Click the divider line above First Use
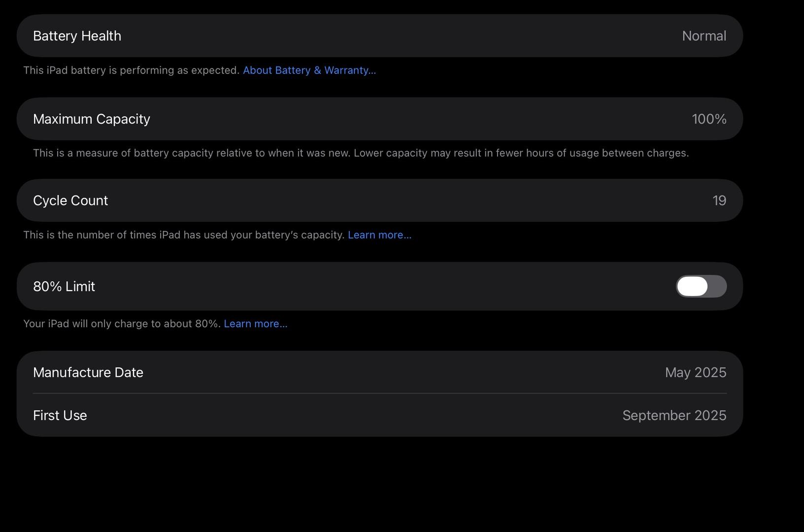804x532 pixels. (x=379, y=393)
